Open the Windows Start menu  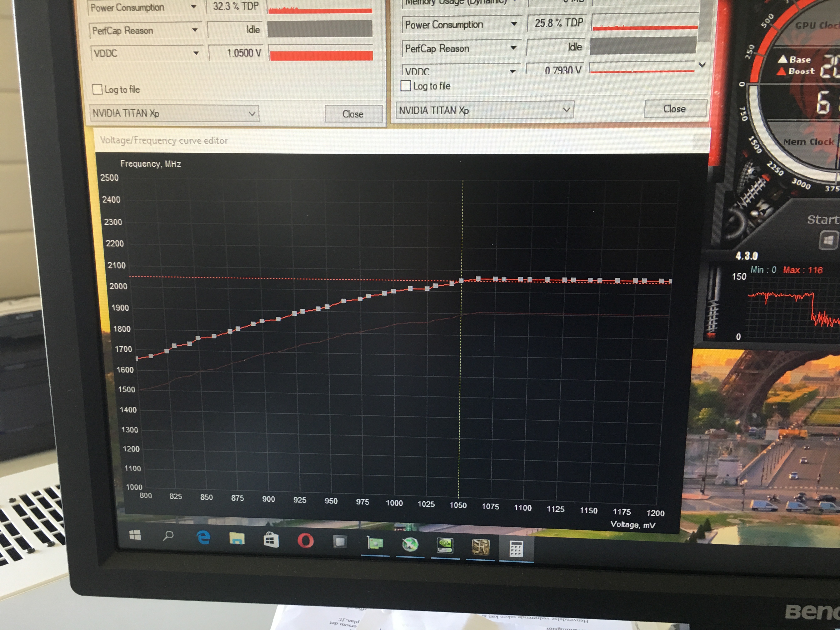(135, 535)
